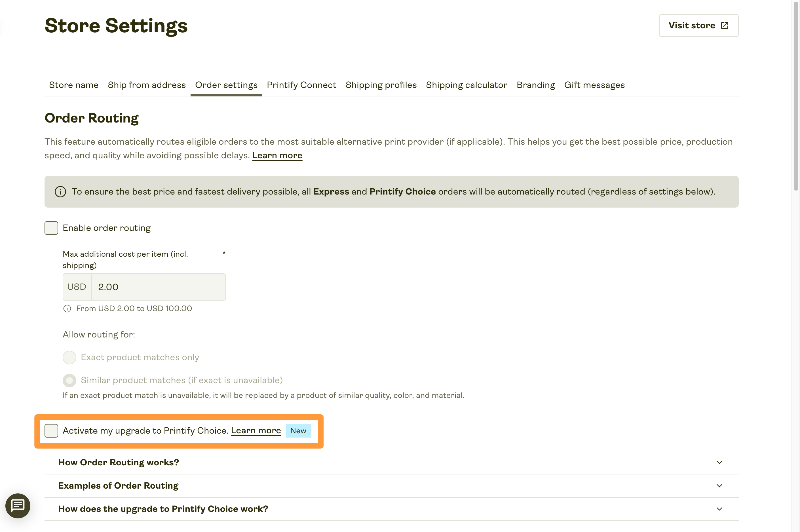Open the Gift messages tab
The height and width of the screenshot is (532, 800).
coord(594,85)
